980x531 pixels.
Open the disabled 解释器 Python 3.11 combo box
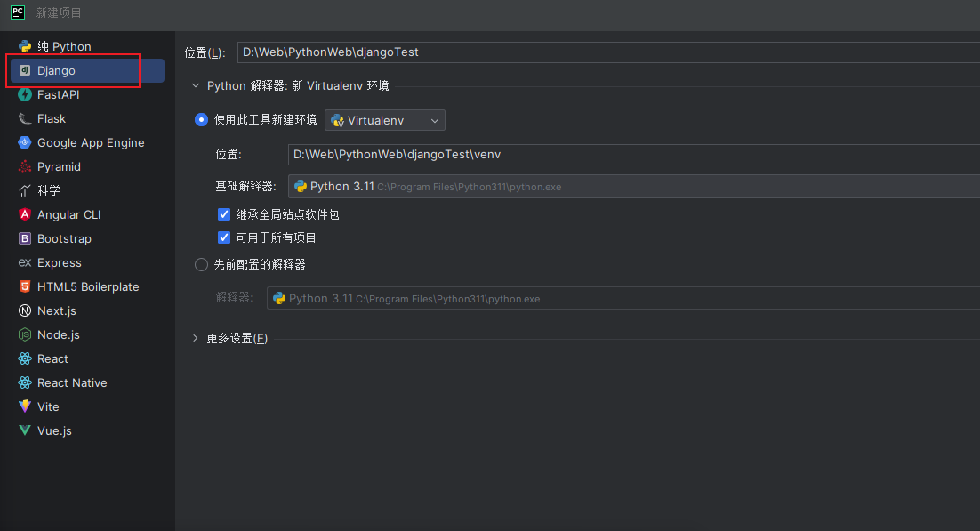[x=623, y=298]
